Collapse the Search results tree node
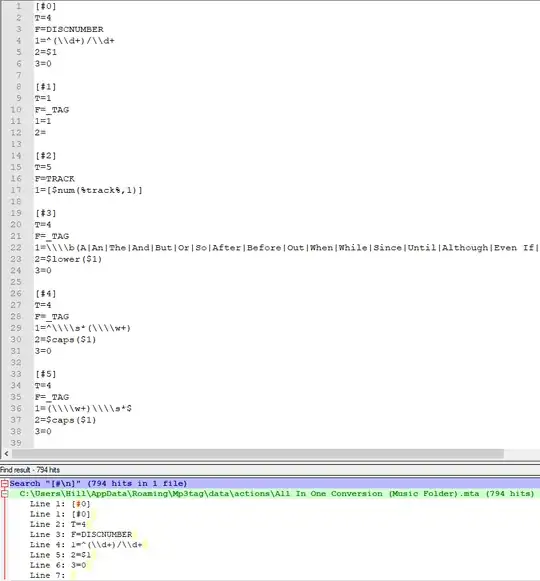This screenshot has width=540, height=581. [x=4, y=483]
